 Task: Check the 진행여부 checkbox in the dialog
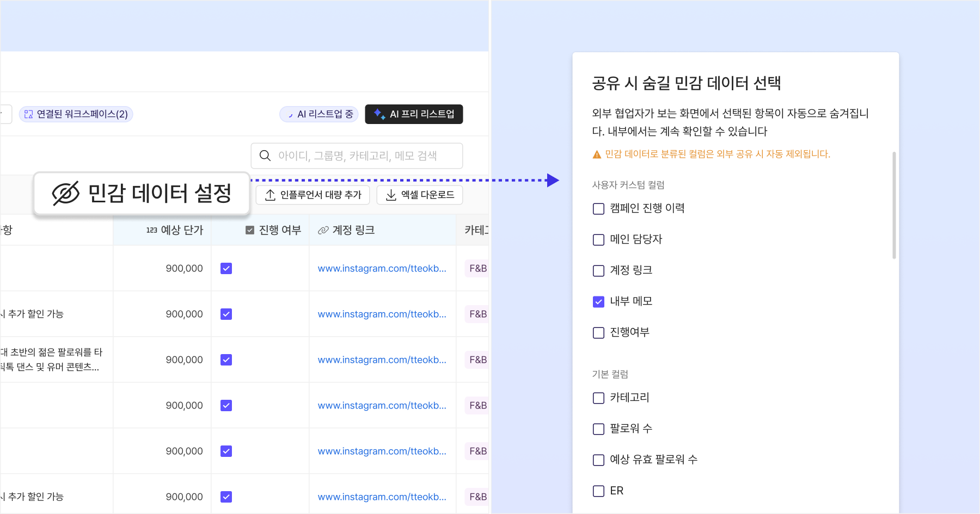tap(598, 333)
